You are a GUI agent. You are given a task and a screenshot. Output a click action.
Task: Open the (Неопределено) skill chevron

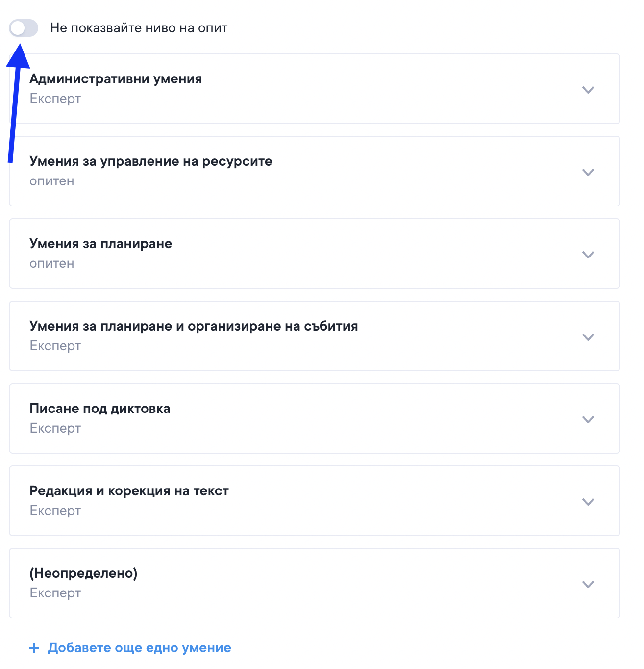588,584
